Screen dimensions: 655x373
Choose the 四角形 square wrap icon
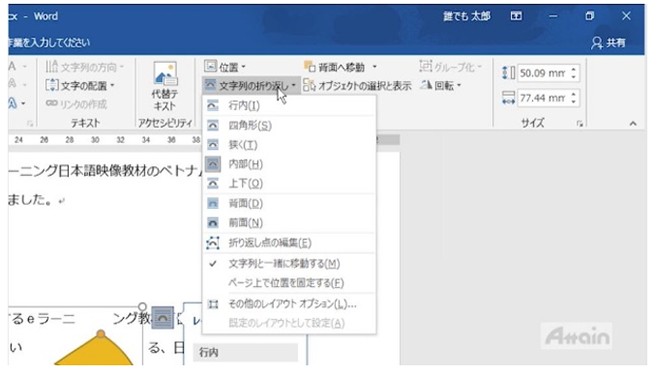pos(213,125)
